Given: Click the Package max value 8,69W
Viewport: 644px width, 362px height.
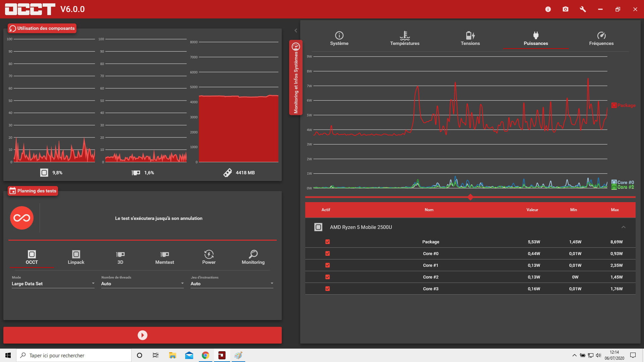Looking at the screenshot, I should 616,242.
